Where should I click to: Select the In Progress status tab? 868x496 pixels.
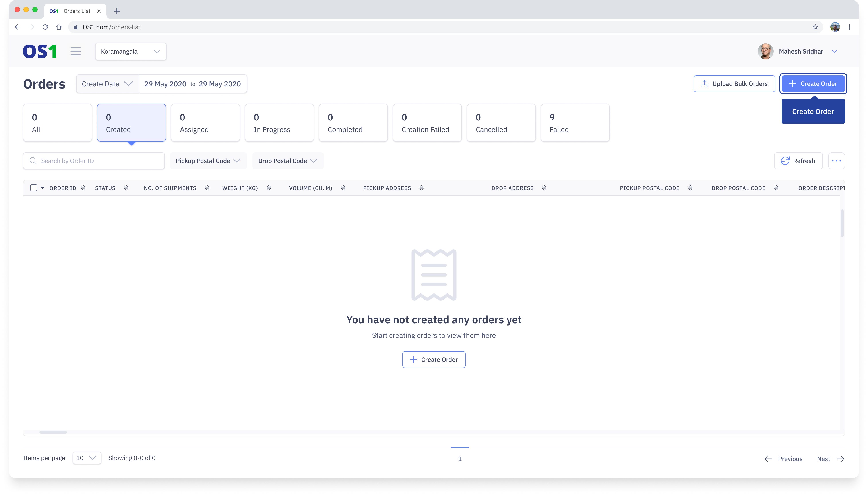[279, 123]
